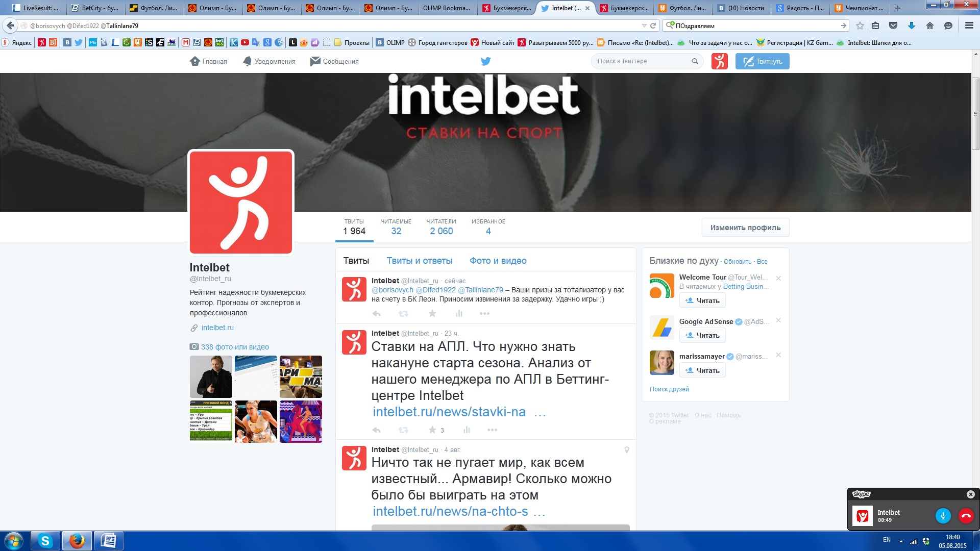Open the intelbet.ru profile link
This screenshot has height=551, width=980.
(217, 328)
